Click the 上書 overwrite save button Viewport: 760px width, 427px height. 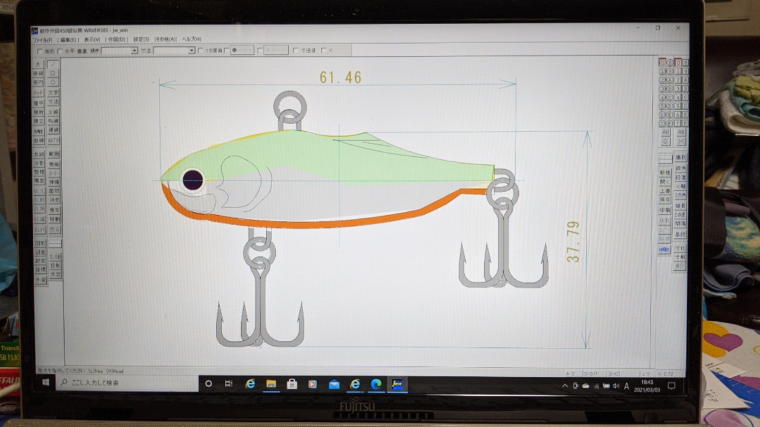point(665,190)
